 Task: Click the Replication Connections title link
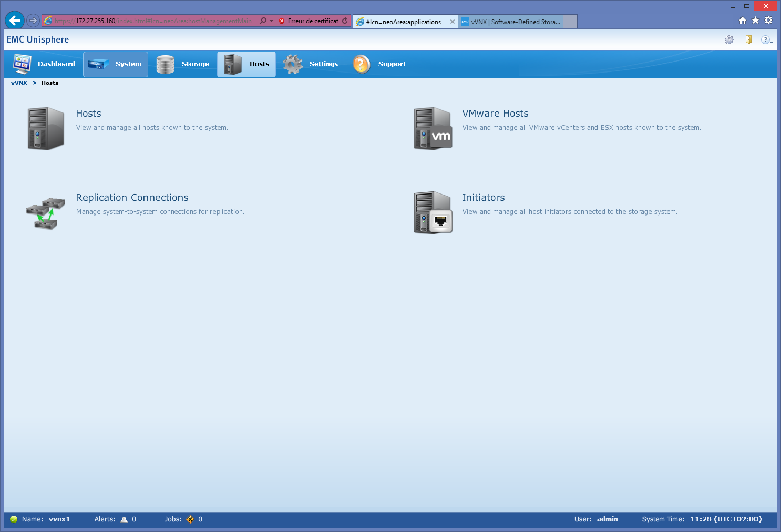pyautogui.click(x=132, y=198)
